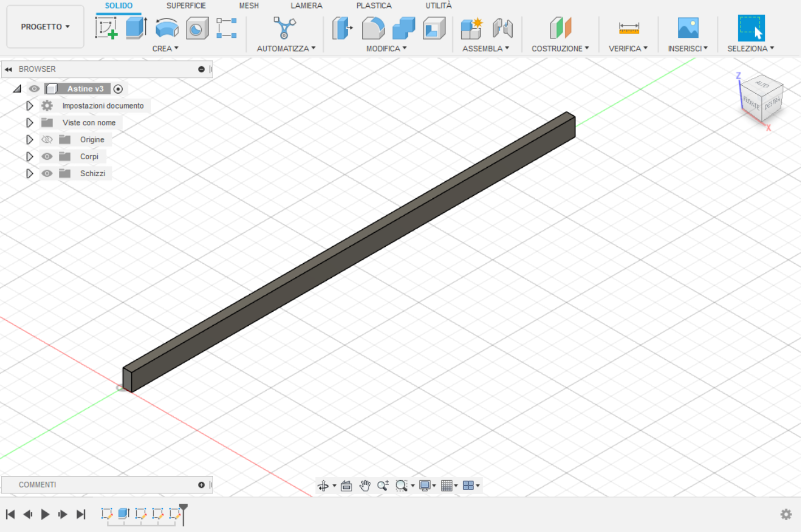Switch to the SOLIDO tab
801x532 pixels.
pos(119,6)
